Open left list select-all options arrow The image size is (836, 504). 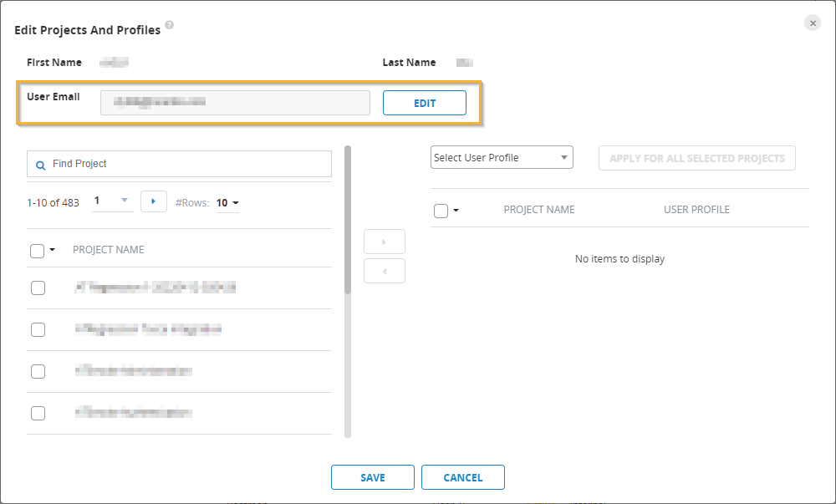tap(53, 250)
